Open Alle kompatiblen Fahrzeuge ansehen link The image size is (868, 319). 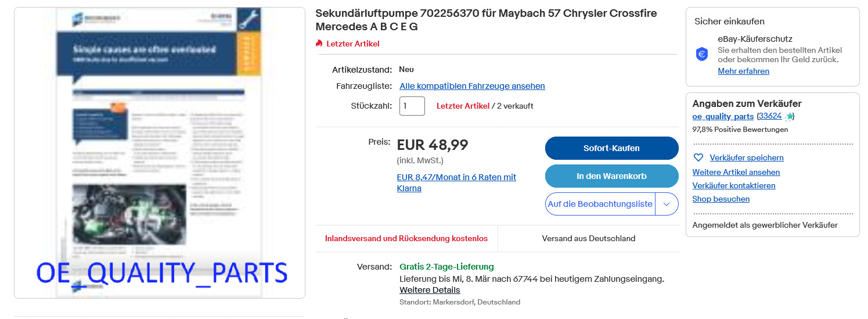pyautogui.click(x=472, y=86)
